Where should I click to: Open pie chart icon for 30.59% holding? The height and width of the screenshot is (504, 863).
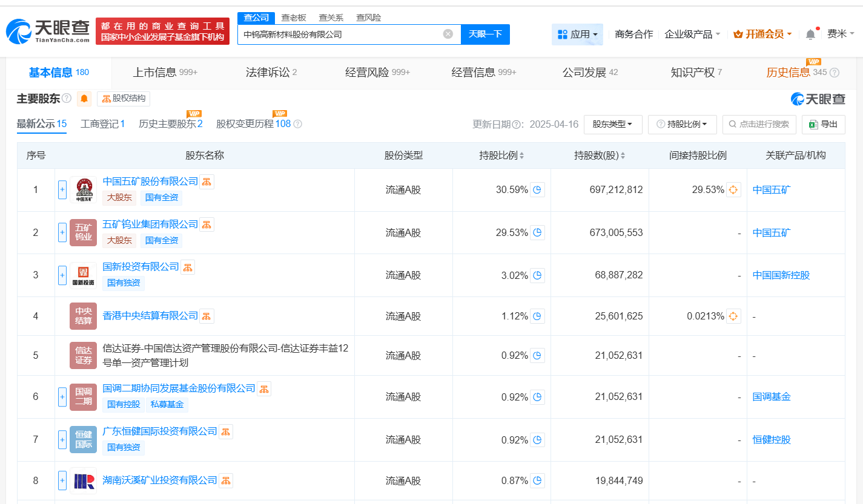(x=538, y=190)
